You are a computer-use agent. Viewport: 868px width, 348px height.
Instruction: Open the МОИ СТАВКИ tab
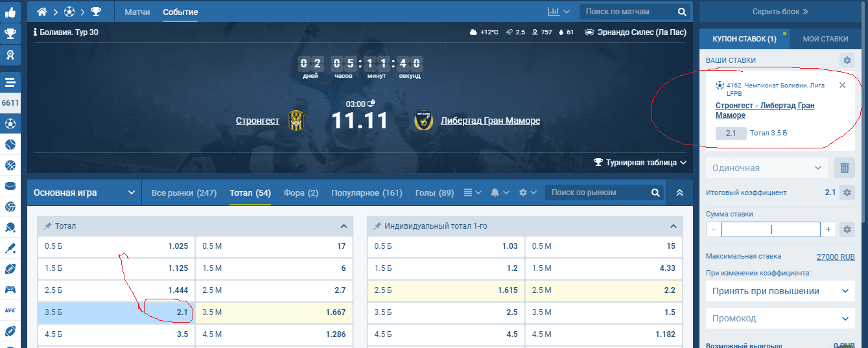pyautogui.click(x=825, y=39)
